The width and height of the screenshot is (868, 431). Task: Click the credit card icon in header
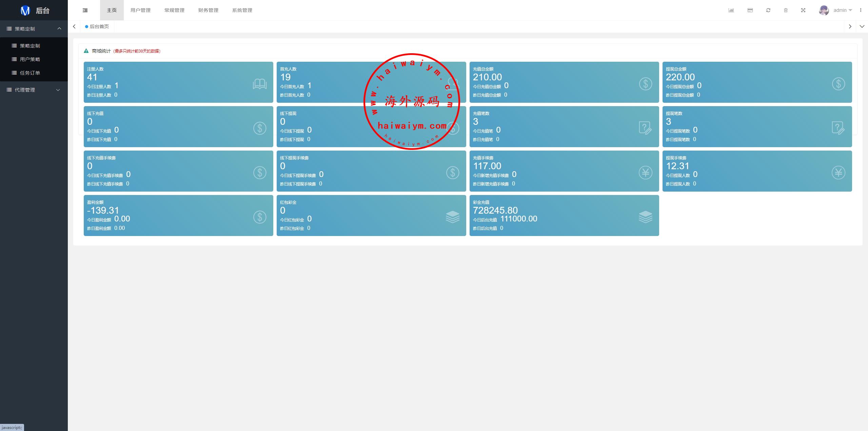[x=750, y=10]
